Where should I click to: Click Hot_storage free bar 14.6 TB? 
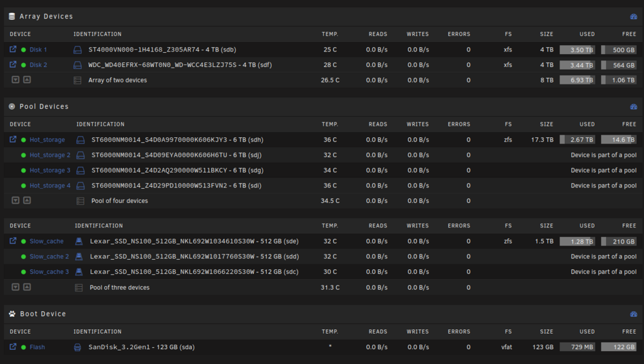pyautogui.click(x=618, y=140)
